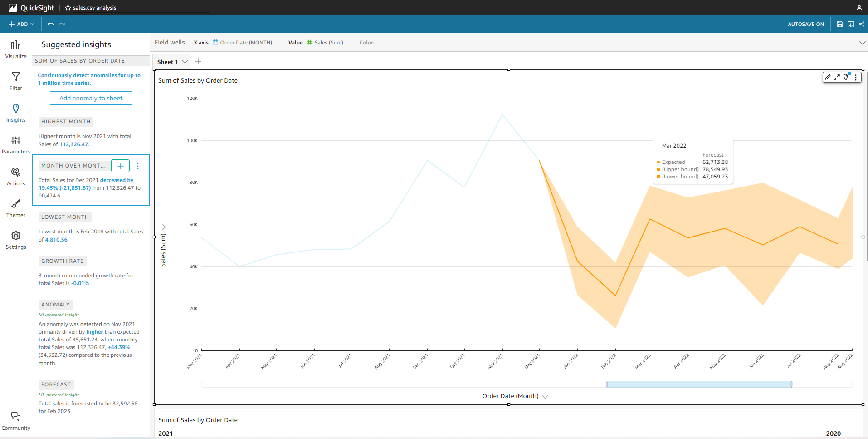Click the chart's horizontal range slider
This screenshot has width=868, height=439.
click(x=699, y=385)
